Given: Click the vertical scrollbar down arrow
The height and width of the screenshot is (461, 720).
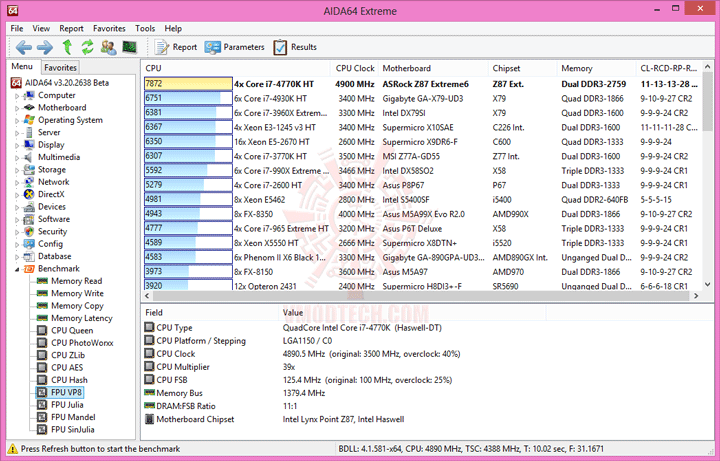Looking at the screenshot, I should pyautogui.click(x=707, y=285).
